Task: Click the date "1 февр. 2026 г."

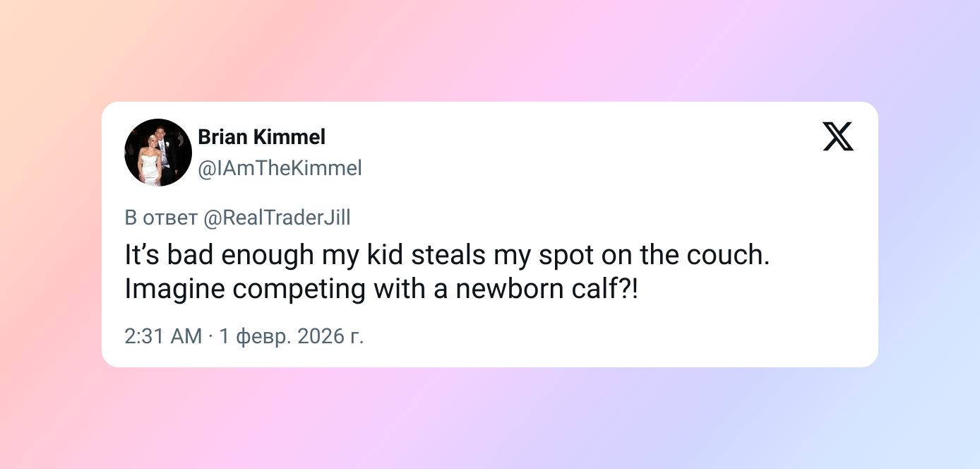Action: 291,336
